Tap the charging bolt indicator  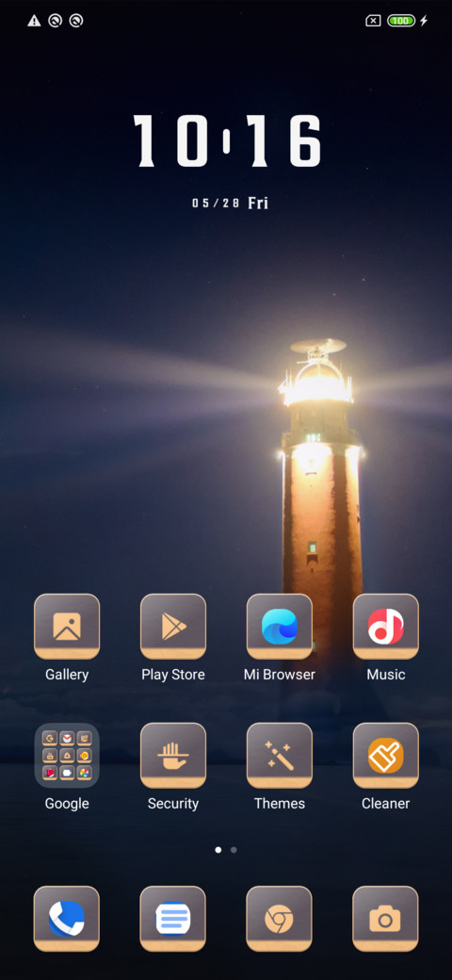[424, 21]
